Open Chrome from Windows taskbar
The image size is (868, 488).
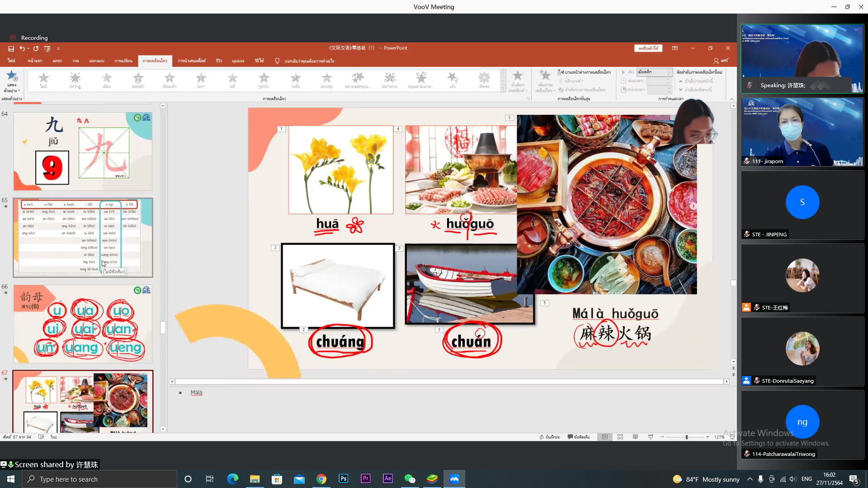pos(321,479)
